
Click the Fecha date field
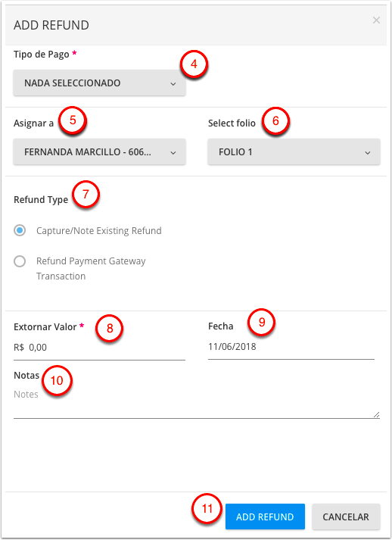[291, 347]
